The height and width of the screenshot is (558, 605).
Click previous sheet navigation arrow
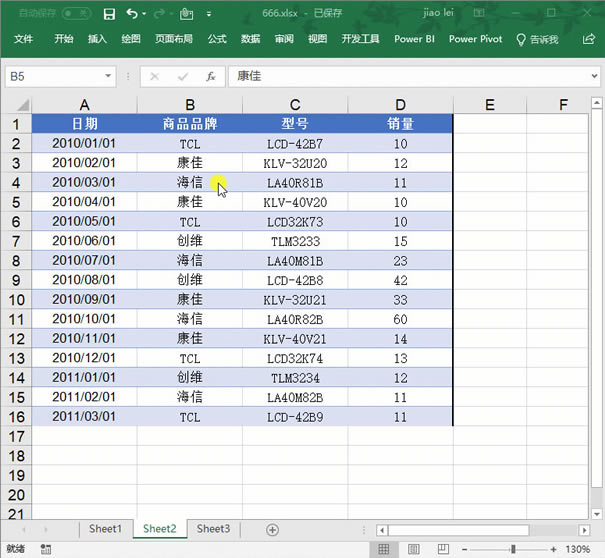click(24, 530)
